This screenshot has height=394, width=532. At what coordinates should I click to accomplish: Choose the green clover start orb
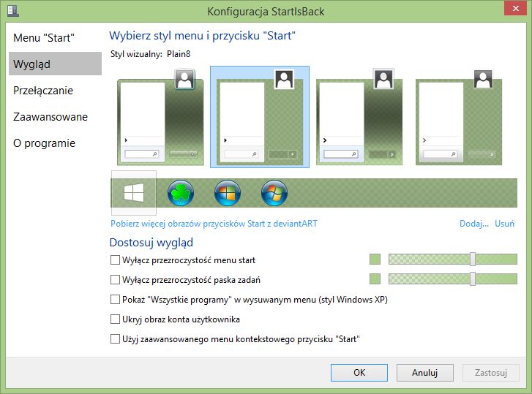(x=181, y=193)
